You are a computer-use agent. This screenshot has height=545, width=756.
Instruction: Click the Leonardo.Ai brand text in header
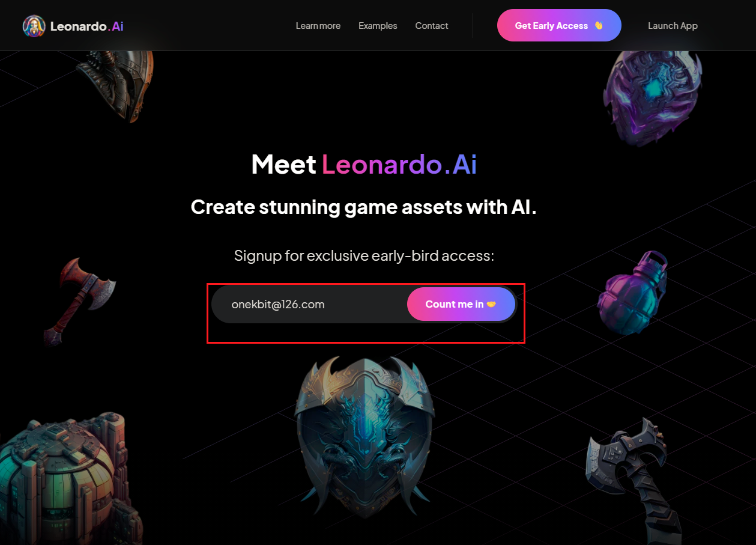(x=87, y=26)
